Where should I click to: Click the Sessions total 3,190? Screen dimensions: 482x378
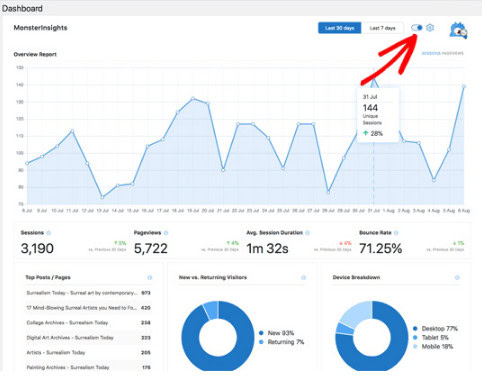[37, 249]
